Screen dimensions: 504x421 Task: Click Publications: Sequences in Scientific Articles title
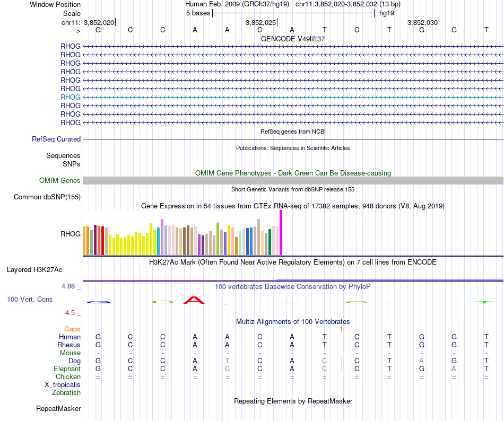click(x=293, y=148)
